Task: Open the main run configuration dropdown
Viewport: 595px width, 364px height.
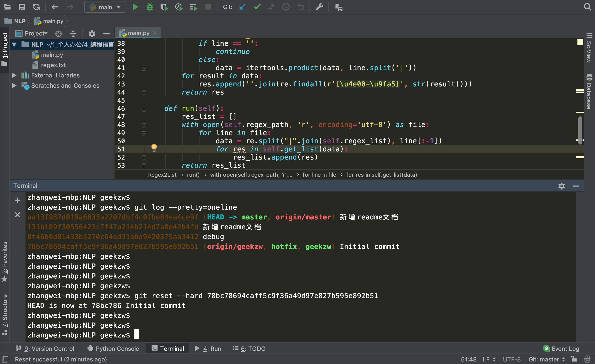Action: (105, 7)
